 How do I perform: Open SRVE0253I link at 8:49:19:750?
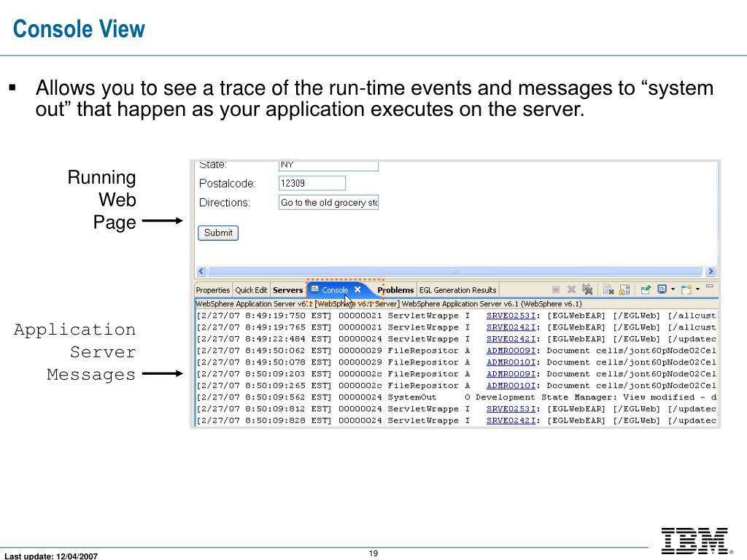coord(511,316)
